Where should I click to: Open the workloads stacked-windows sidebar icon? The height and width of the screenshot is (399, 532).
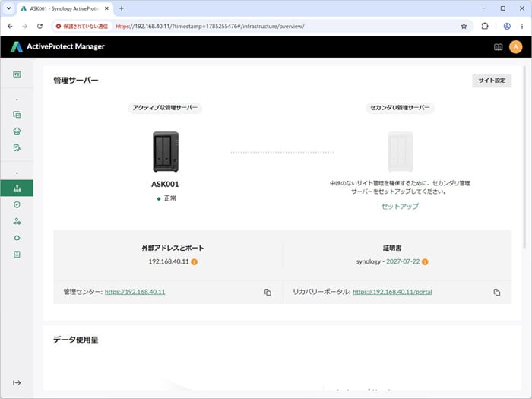pos(17,115)
